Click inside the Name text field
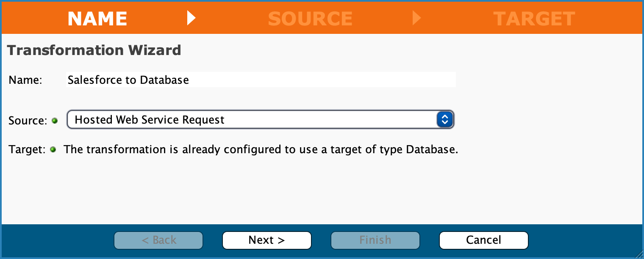644x259 pixels. click(x=261, y=80)
